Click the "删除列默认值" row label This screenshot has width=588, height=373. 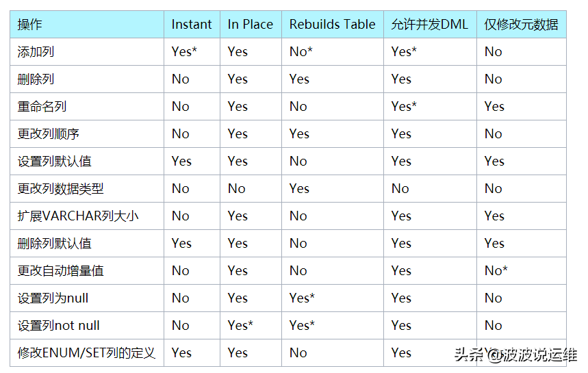[54, 244]
